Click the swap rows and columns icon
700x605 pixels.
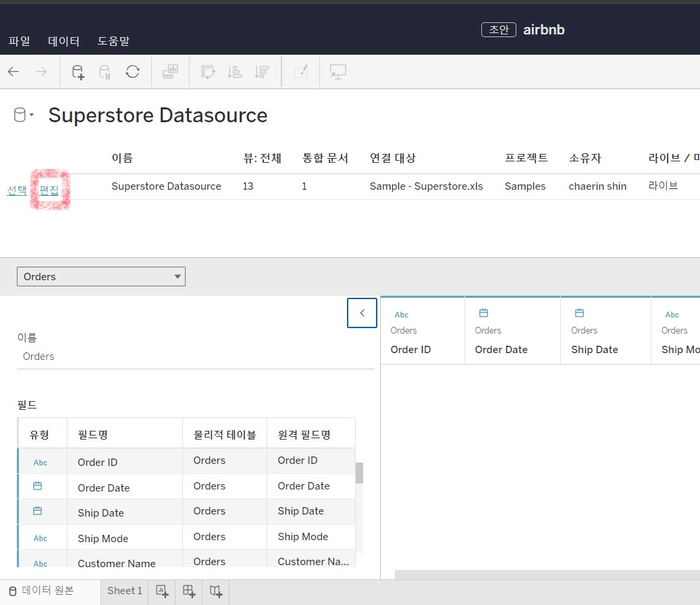(208, 72)
